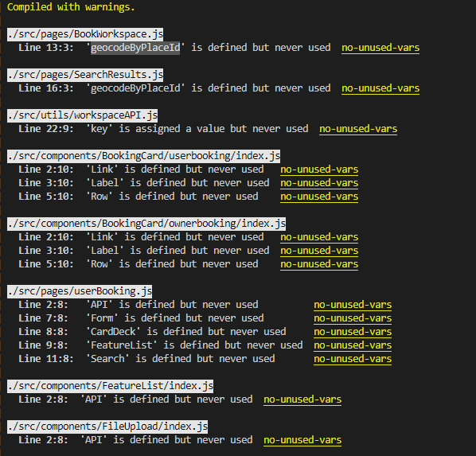Open the ./src/pages/SearchResults.js file path
The height and width of the screenshot is (456, 476).
pos(85,75)
